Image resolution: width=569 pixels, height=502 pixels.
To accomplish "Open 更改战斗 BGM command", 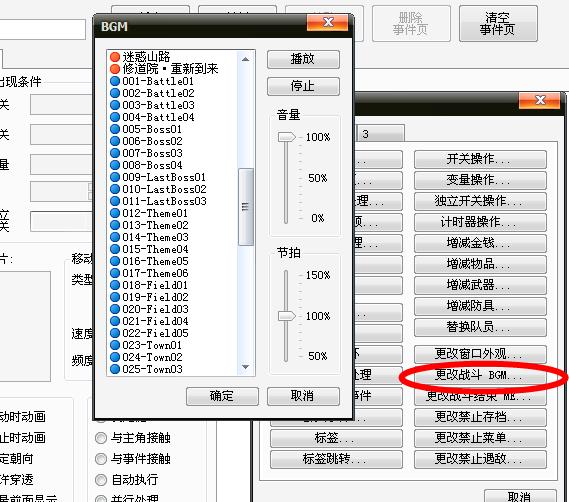I will point(480,375).
